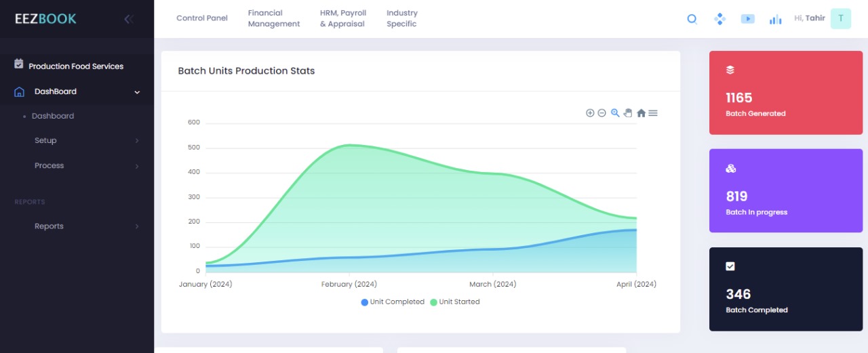
Task: Click the search icon in header
Action: click(x=692, y=19)
